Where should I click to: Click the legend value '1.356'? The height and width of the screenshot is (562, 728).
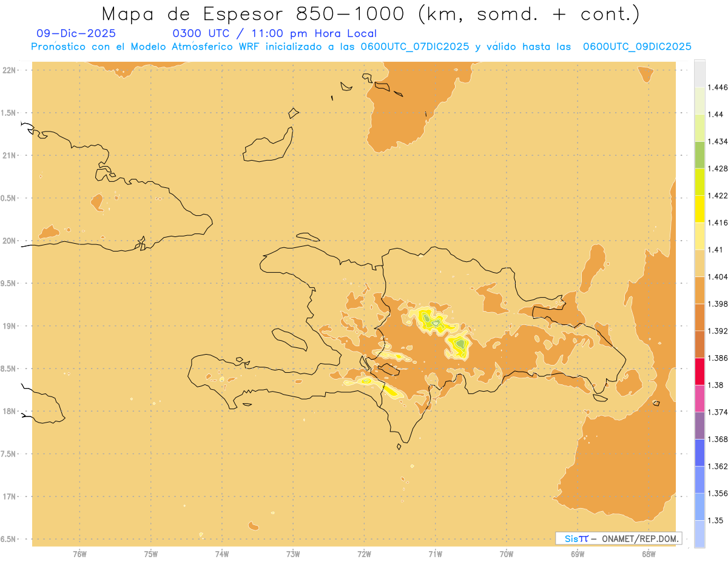717,493
